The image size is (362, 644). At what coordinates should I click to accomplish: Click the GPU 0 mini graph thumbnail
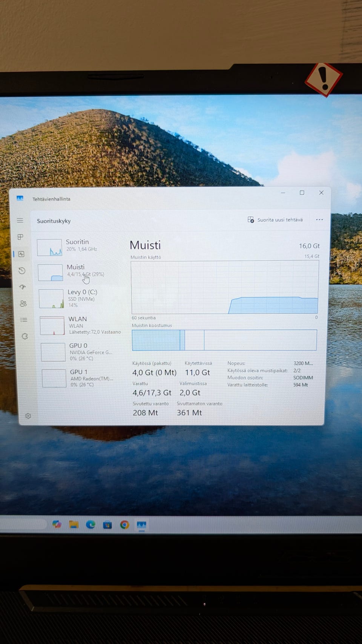[53, 352]
